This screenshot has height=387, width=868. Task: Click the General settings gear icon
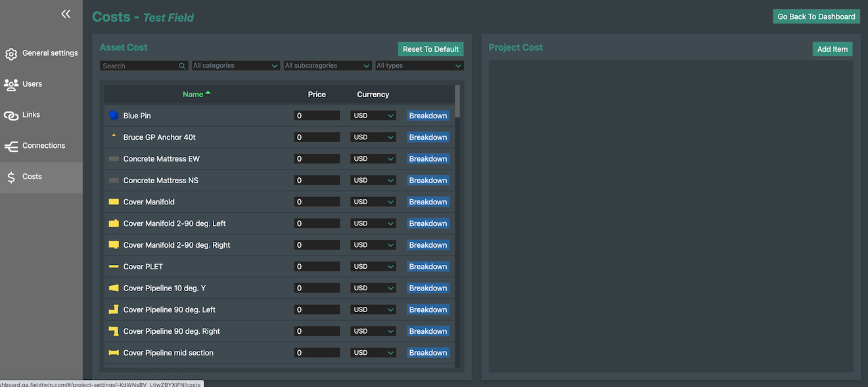click(x=11, y=54)
